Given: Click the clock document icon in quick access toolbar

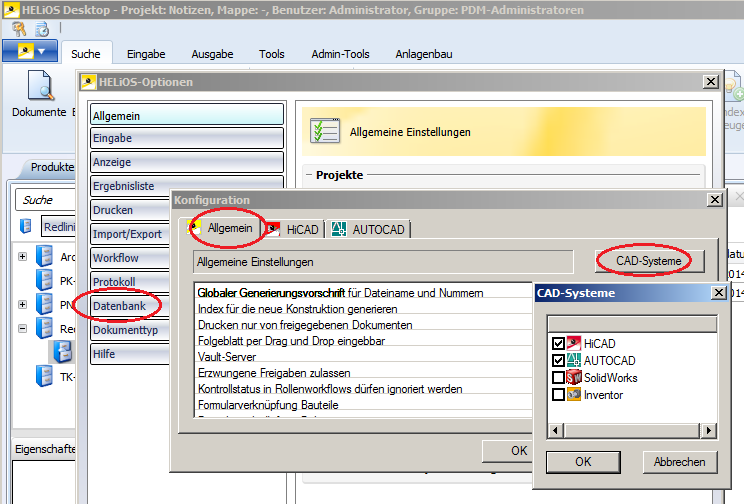Looking at the screenshot, I should 42,29.
